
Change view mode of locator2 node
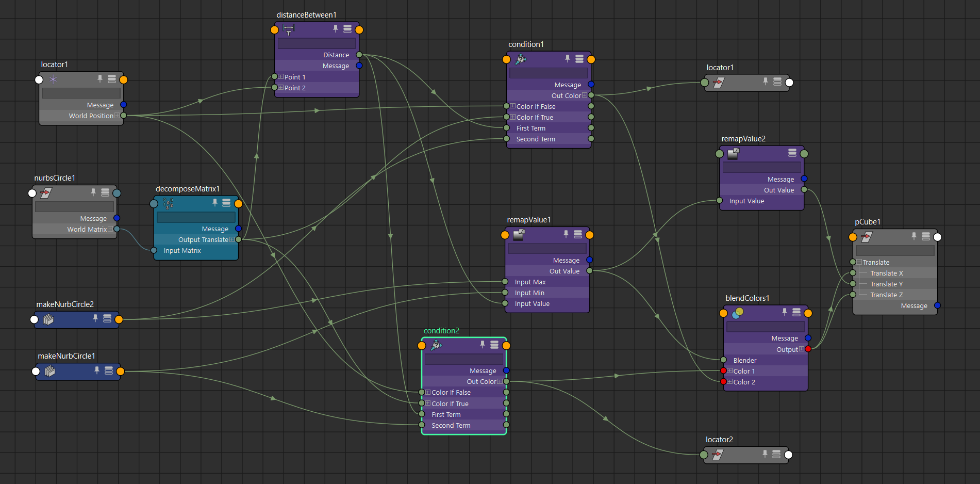click(x=776, y=454)
